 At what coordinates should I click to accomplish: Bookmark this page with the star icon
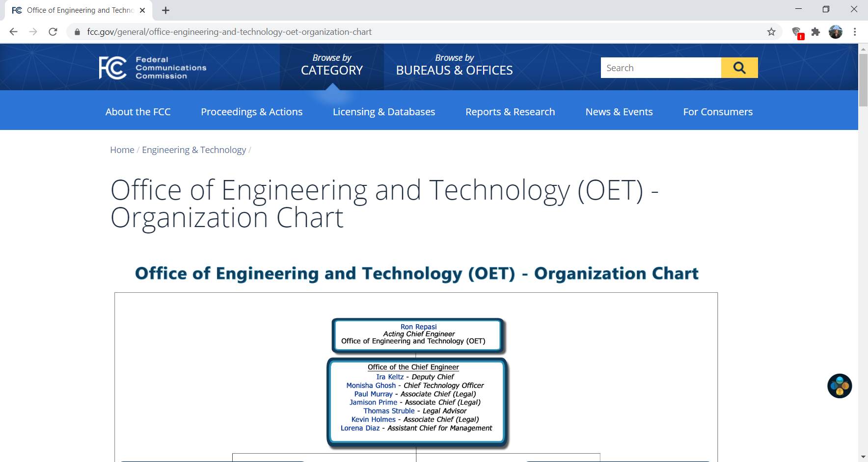[771, 32]
